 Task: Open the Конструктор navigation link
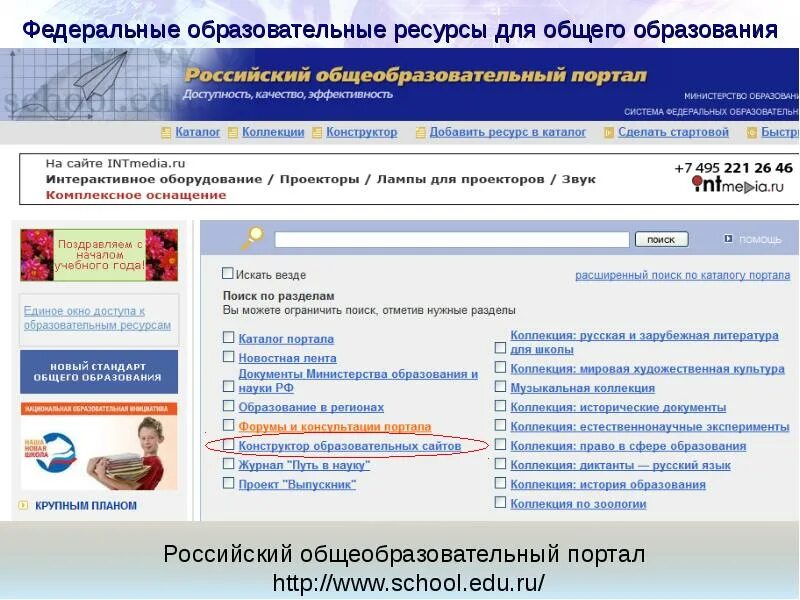coord(362,132)
